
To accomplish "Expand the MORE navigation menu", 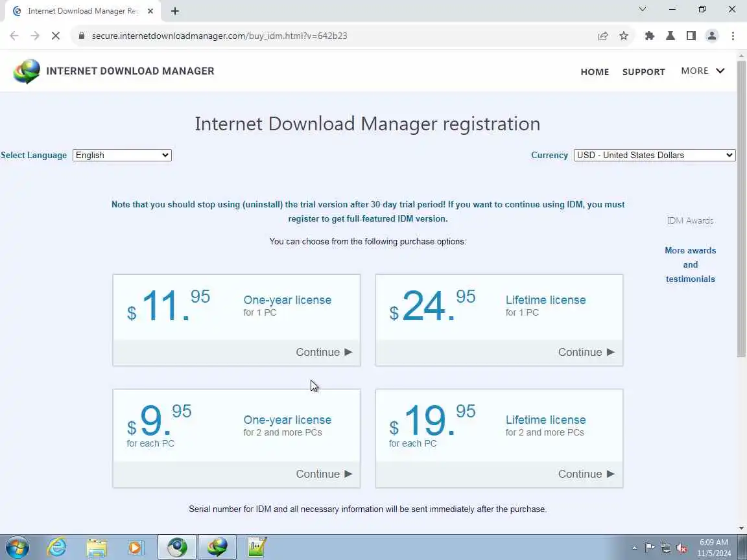I will [x=703, y=71].
